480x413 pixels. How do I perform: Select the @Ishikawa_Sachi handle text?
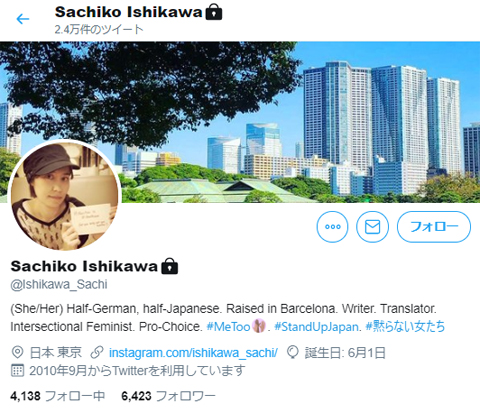[x=59, y=284]
